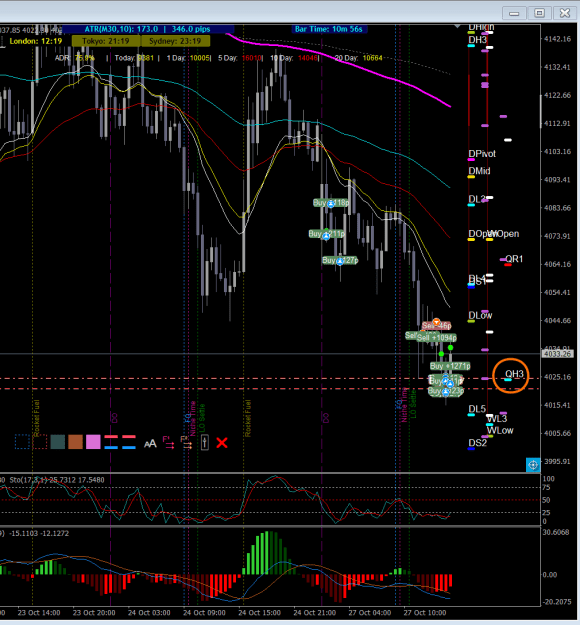Click the Sydney session time label
Image resolution: width=580 pixels, height=625 pixels.
click(x=175, y=41)
